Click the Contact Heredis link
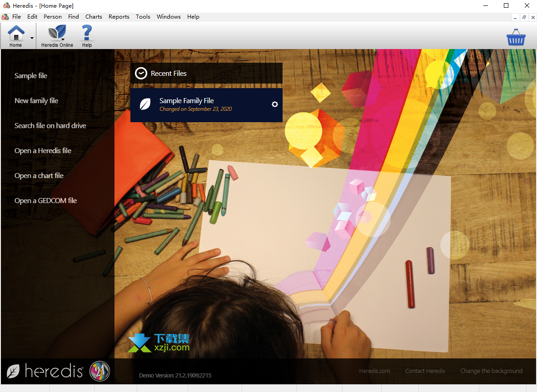 (425, 371)
